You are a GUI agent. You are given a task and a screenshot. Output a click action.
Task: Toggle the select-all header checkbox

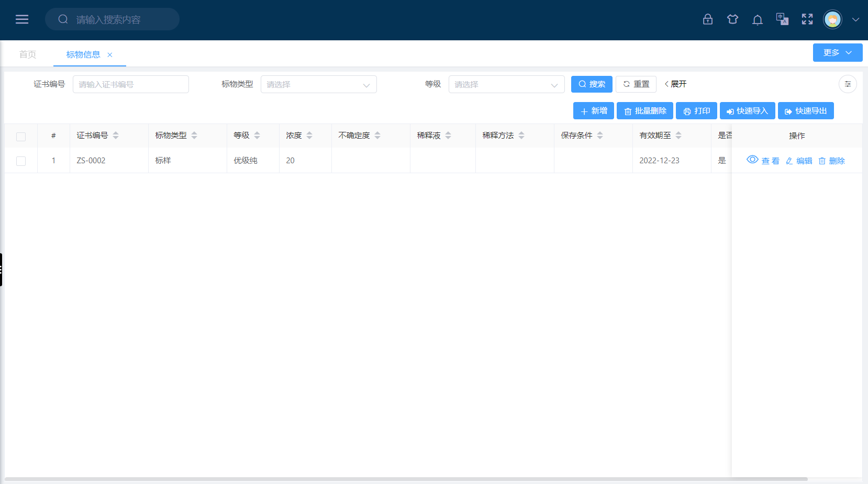point(21,137)
